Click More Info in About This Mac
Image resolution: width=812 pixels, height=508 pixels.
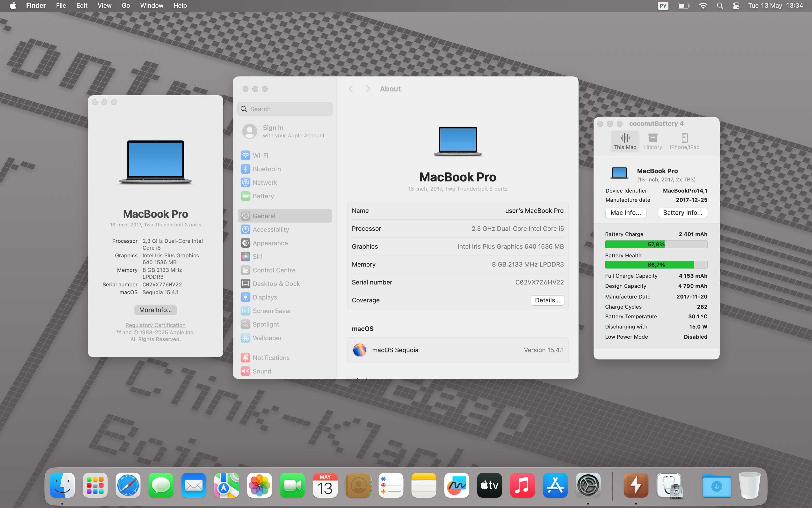click(155, 310)
